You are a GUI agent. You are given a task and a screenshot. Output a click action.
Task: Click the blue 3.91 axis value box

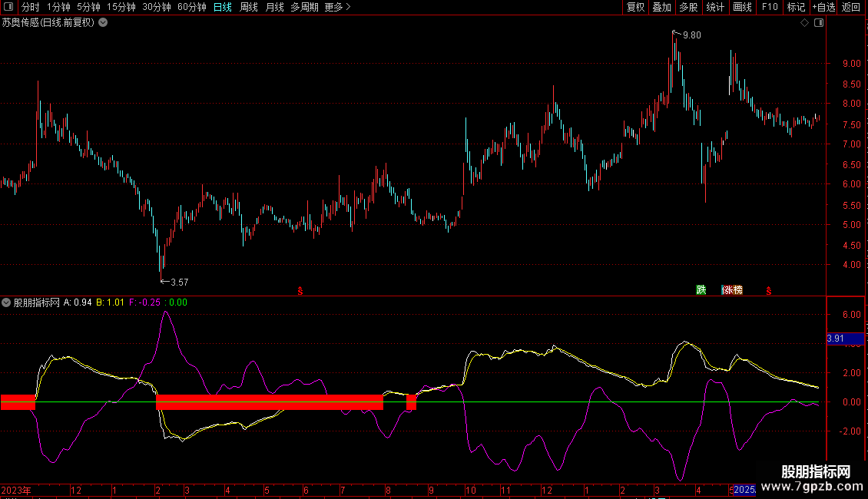coord(845,339)
